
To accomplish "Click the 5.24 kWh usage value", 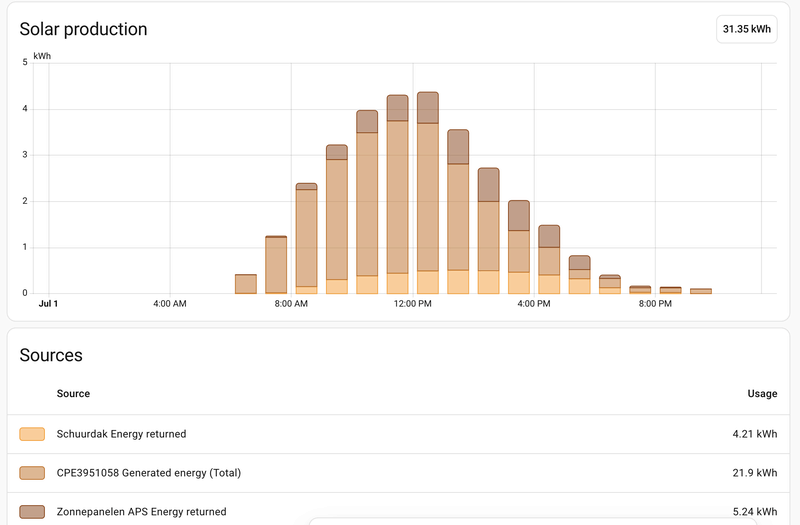I will [x=755, y=512].
